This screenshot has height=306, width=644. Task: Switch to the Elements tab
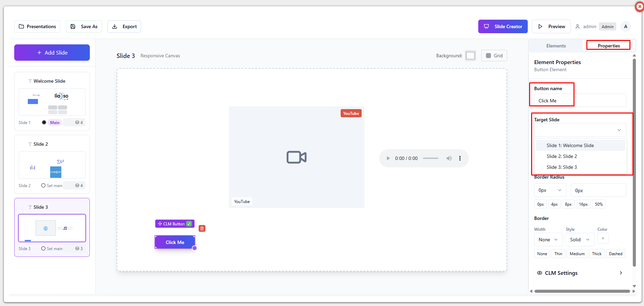coord(556,46)
